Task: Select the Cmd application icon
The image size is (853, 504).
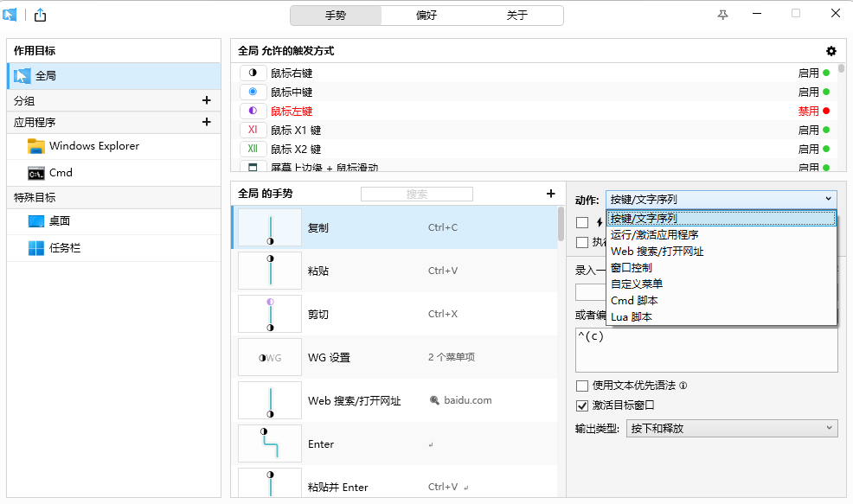Action: coord(36,173)
